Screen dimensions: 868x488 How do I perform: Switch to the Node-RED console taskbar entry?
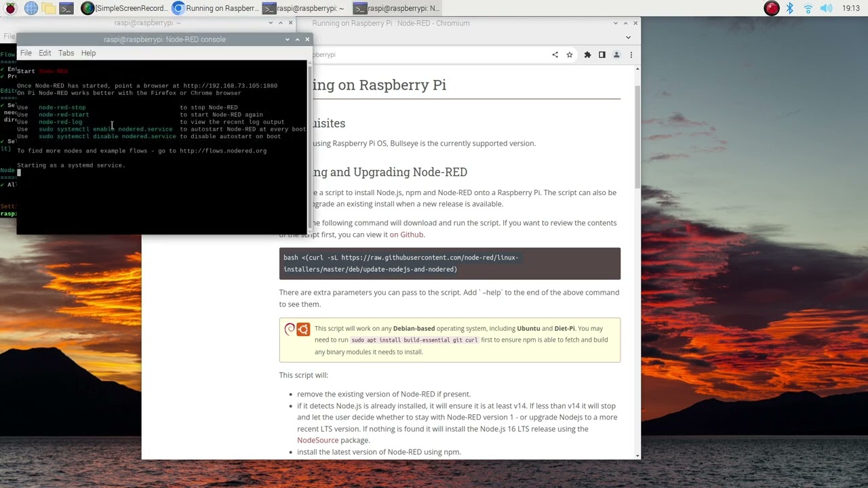point(397,8)
